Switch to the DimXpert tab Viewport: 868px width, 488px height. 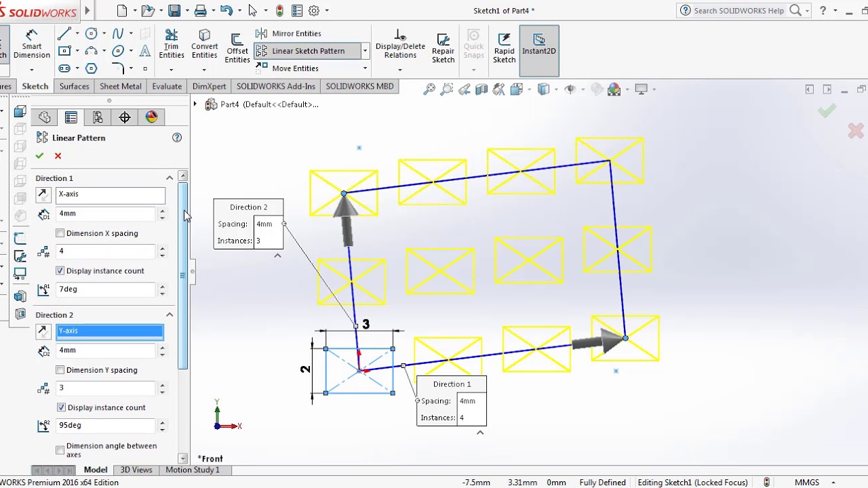click(210, 86)
